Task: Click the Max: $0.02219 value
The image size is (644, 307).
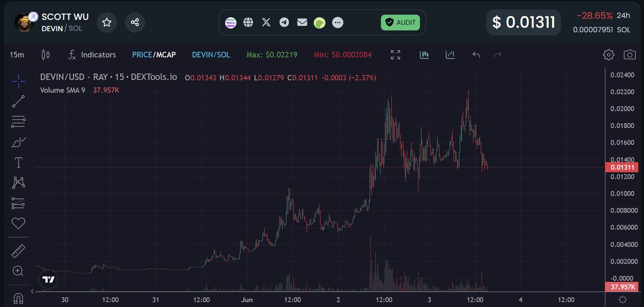Action: 272,55
